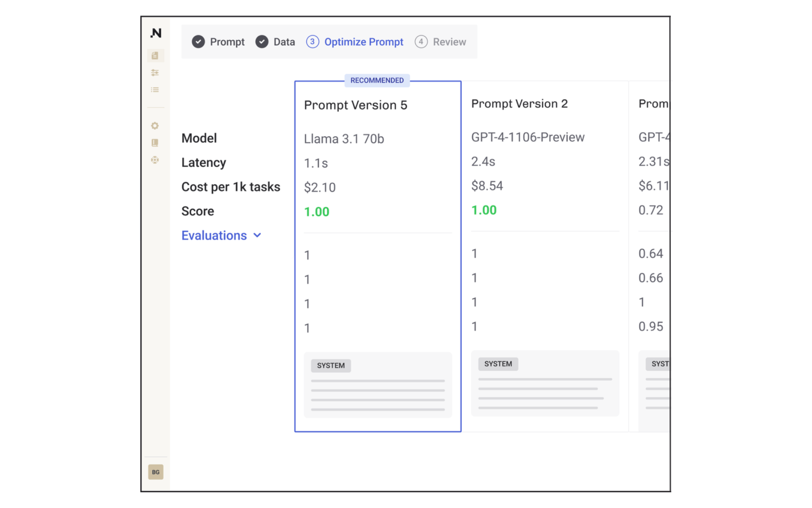The image size is (812, 508).
Task: Open the BG user avatar
Action: [x=156, y=472]
